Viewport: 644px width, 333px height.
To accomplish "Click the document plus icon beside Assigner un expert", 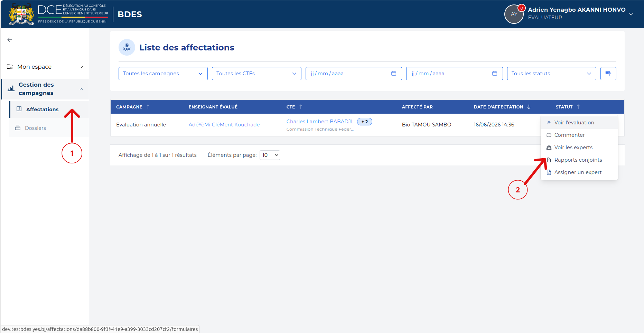I will (x=549, y=172).
